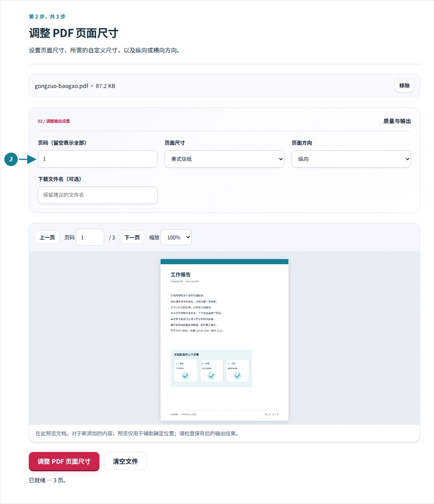Viewport: 434px width, 504px height.
Task: Click the 文档检查的三个步骤 heading in preview
Action: click(187, 355)
